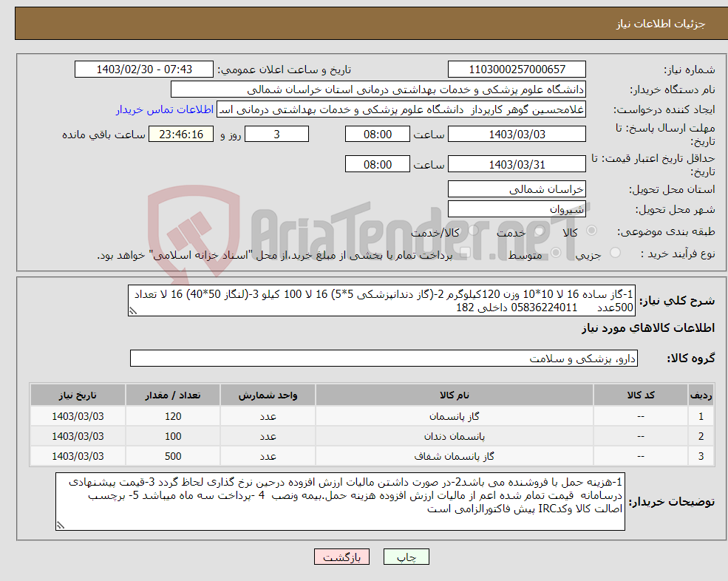Click the واحد شمارش column header
The width and height of the screenshot is (728, 581).
pyautogui.click(x=268, y=395)
